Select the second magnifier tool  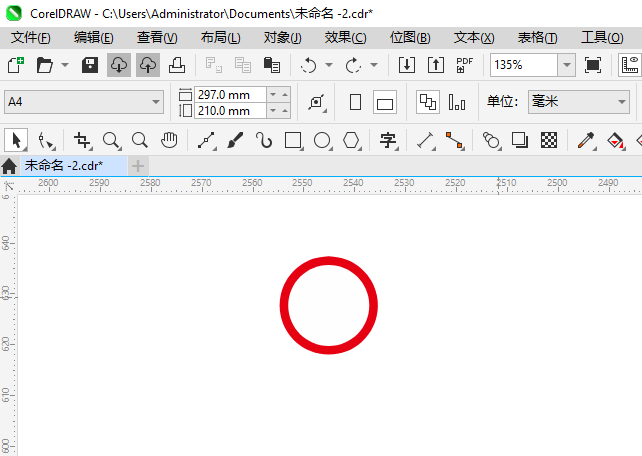pos(140,140)
